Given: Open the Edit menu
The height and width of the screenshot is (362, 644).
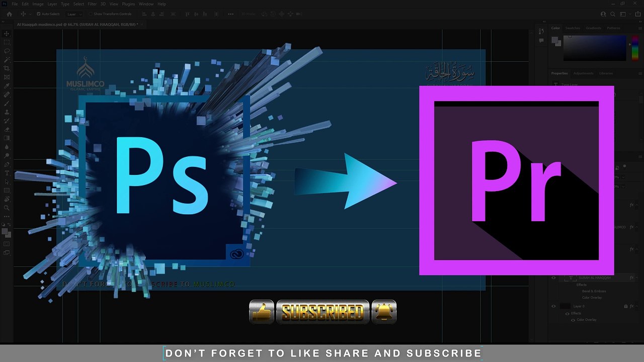Looking at the screenshot, I should click(x=25, y=4).
